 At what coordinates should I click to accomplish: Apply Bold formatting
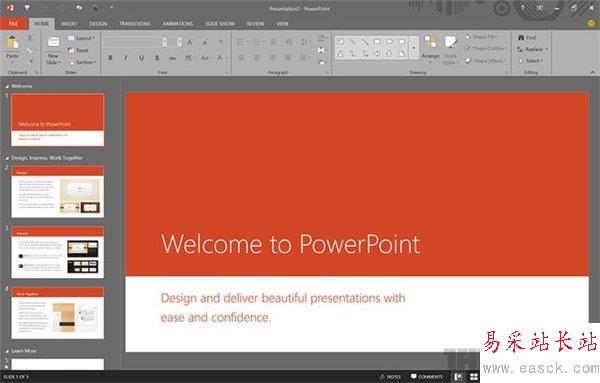coord(110,58)
